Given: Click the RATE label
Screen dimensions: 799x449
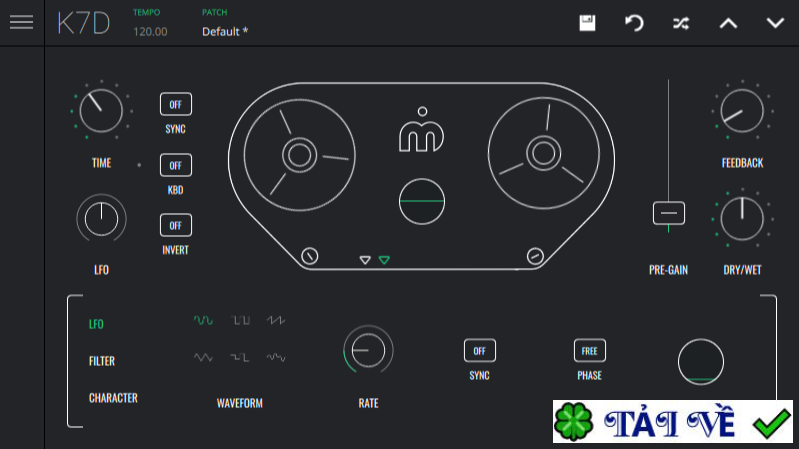Looking at the screenshot, I should (x=368, y=403).
